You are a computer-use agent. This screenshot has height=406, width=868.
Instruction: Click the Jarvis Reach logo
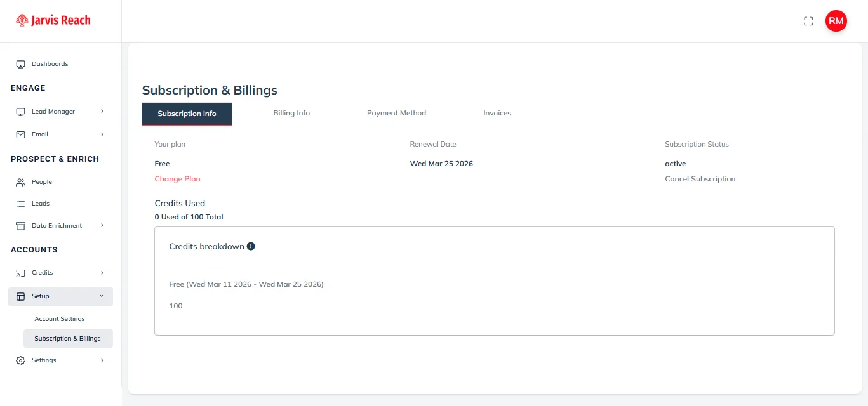click(x=53, y=20)
